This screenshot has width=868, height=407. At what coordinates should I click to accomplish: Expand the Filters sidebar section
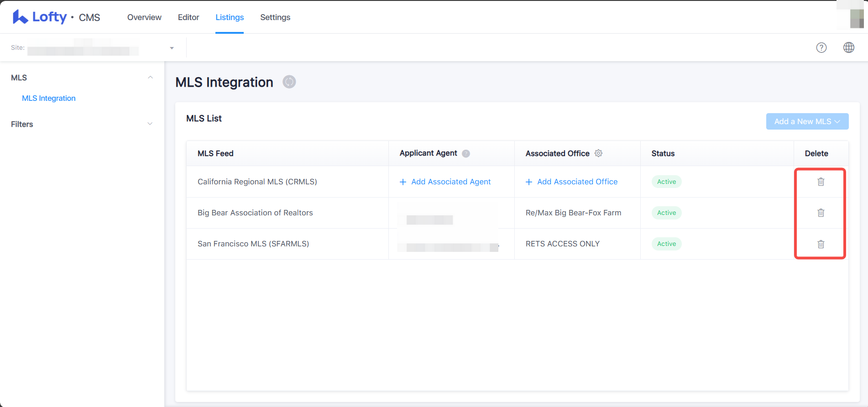click(x=150, y=124)
